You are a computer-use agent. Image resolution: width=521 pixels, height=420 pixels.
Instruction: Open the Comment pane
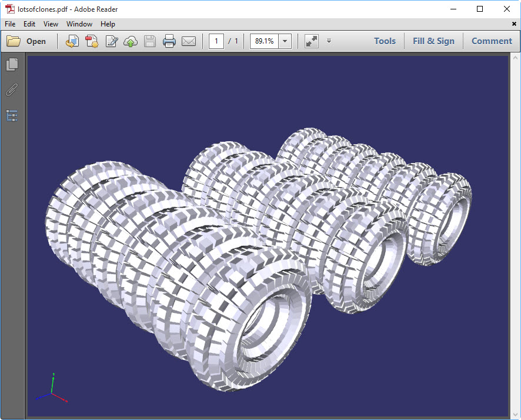click(x=492, y=41)
